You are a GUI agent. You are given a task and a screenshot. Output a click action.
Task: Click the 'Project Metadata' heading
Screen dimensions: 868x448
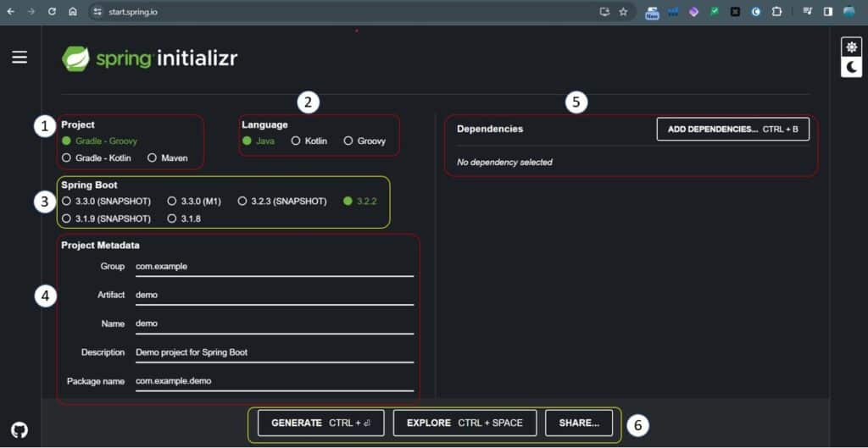point(100,245)
